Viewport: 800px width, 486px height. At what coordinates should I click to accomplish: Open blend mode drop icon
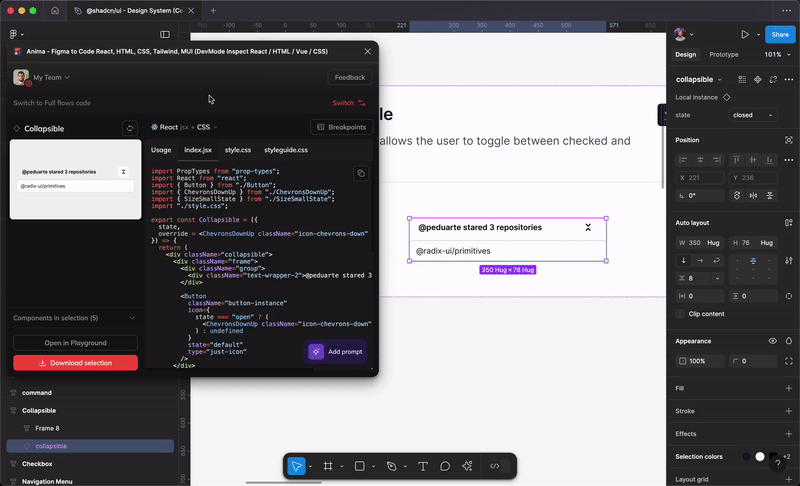[x=789, y=341]
